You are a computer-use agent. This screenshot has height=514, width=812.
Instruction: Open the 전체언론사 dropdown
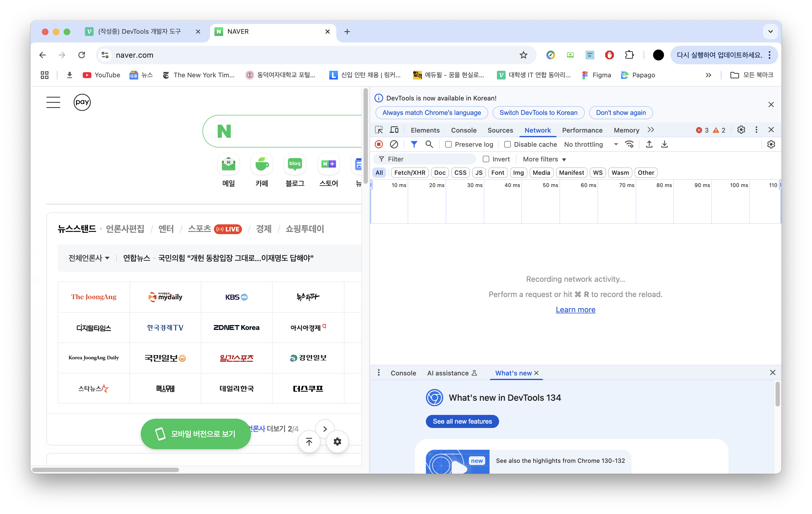tap(89, 258)
